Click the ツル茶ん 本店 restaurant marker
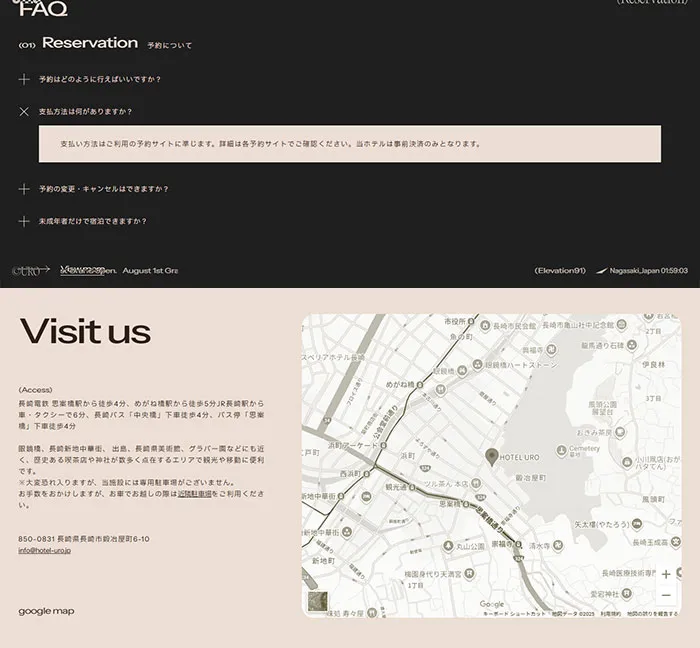Screen dimensions: 700x648 click(476, 483)
